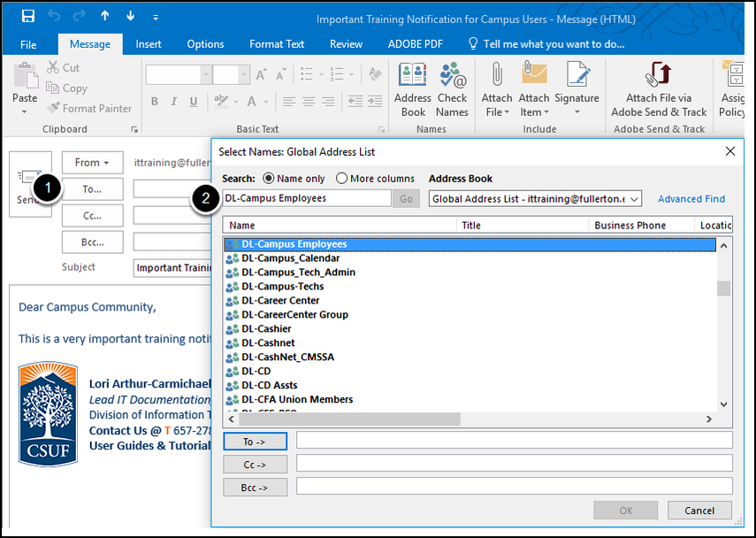Click the Cut scissors icon
Viewport: 756px width, 538px height.
52,67
